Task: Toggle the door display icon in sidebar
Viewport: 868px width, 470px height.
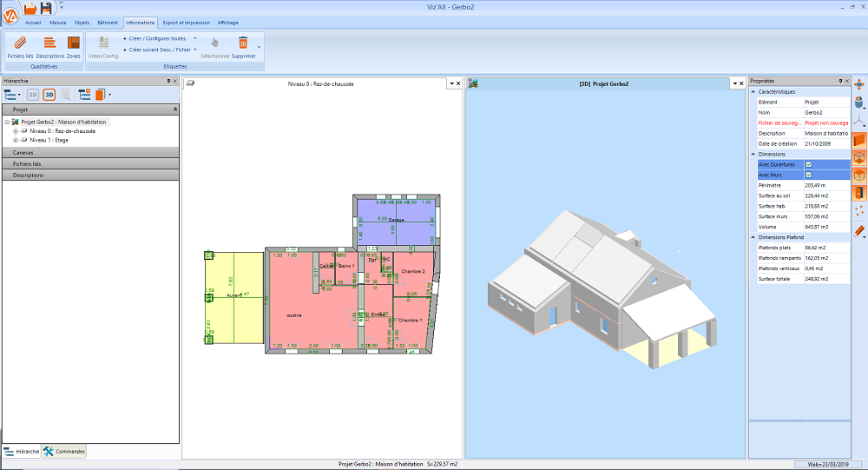Action: point(859,193)
